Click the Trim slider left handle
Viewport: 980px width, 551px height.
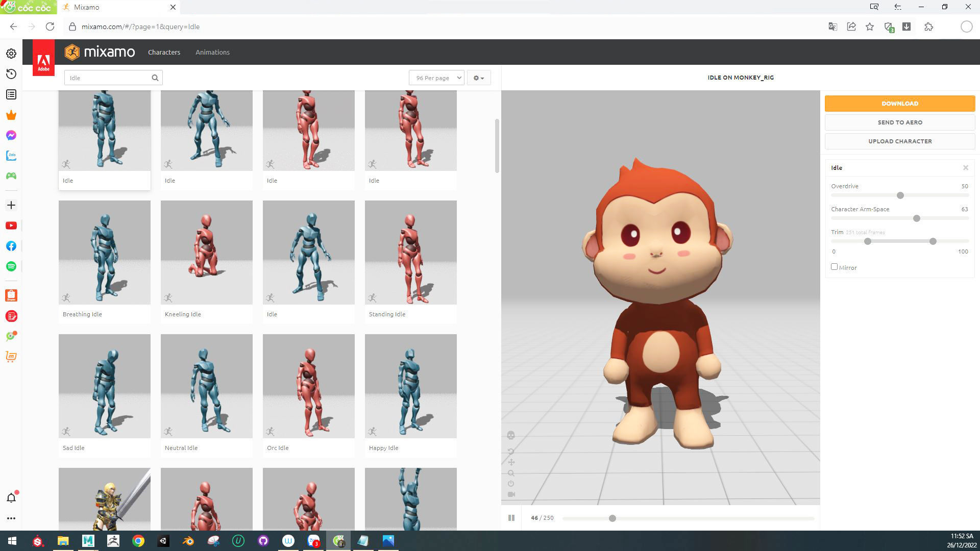(868, 241)
